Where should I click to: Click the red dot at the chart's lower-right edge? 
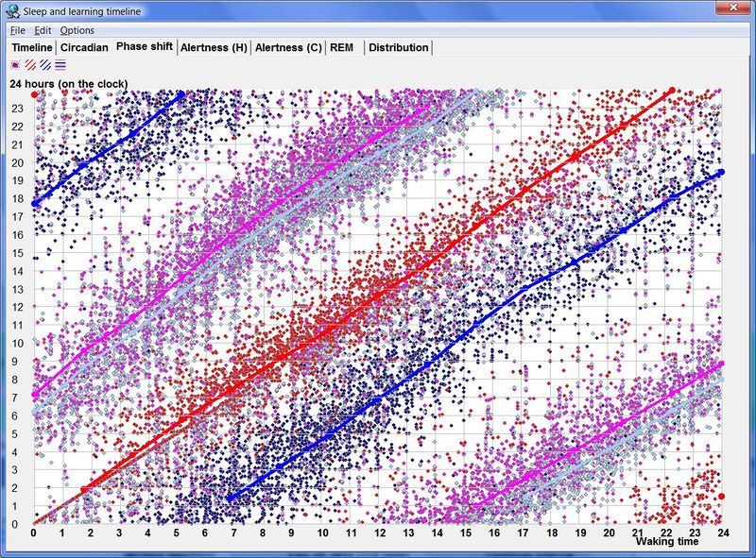coord(721,497)
